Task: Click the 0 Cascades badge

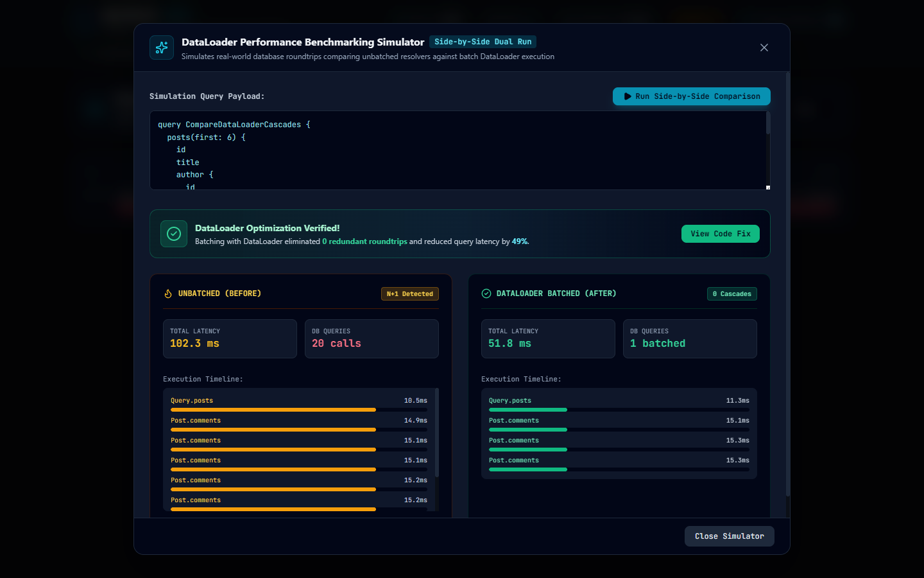Action: [x=732, y=294]
